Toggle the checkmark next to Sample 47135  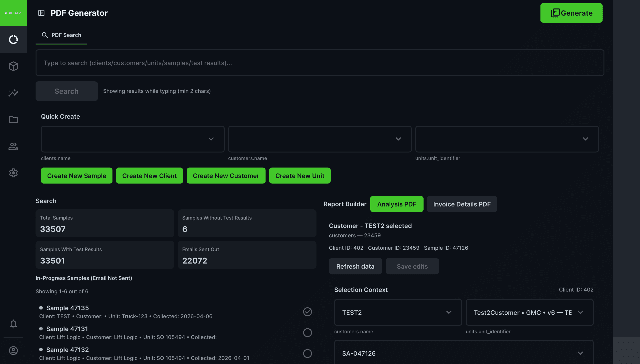307,312
